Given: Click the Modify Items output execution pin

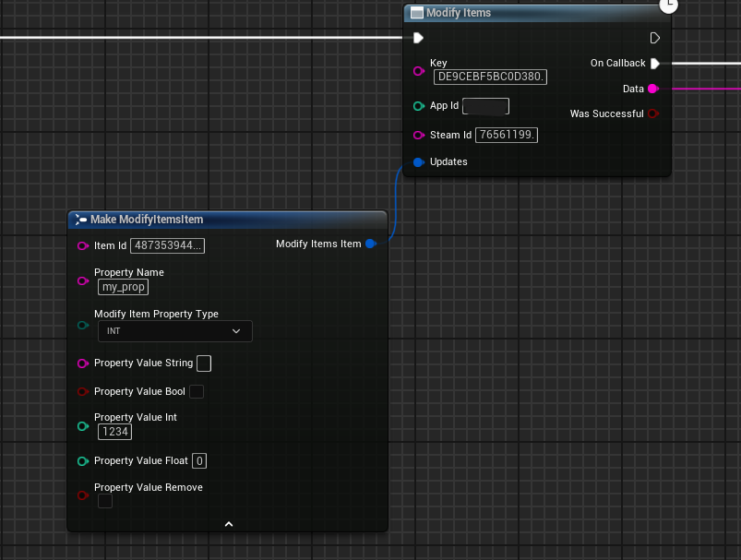Looking at the screenshot, I should click(654, 38).
